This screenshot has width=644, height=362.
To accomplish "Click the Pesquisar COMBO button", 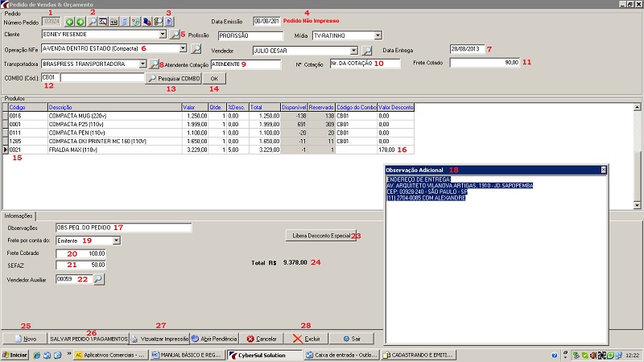I will [x=174, y=78].
